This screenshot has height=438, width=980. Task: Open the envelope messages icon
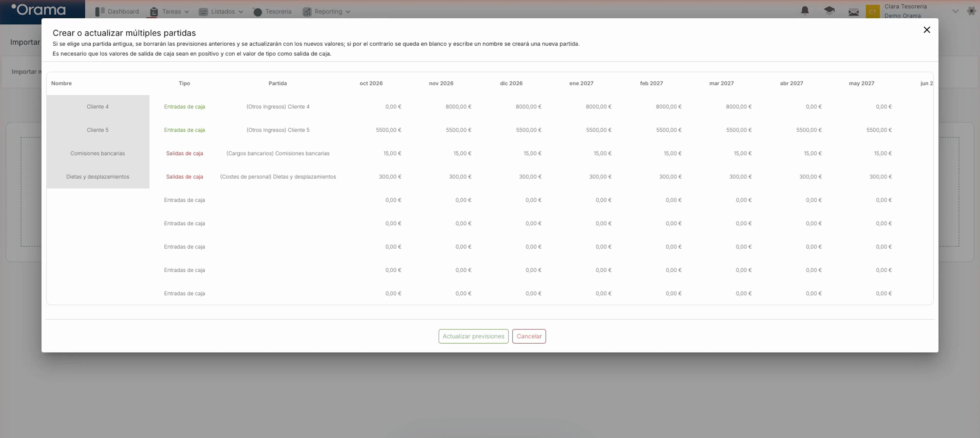[853, 12]
